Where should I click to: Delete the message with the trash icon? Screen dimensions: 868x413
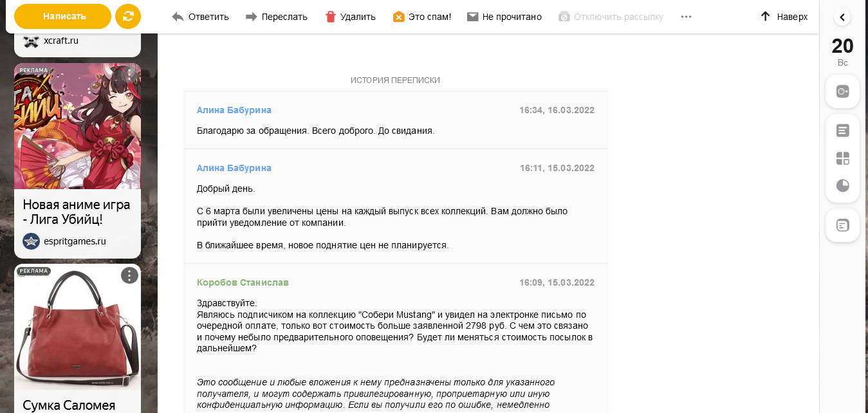(350, 17)
